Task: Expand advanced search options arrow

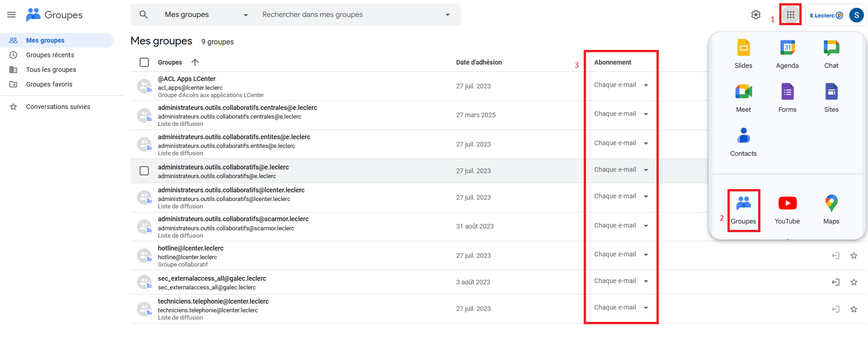Action: [x=448, y=15]
